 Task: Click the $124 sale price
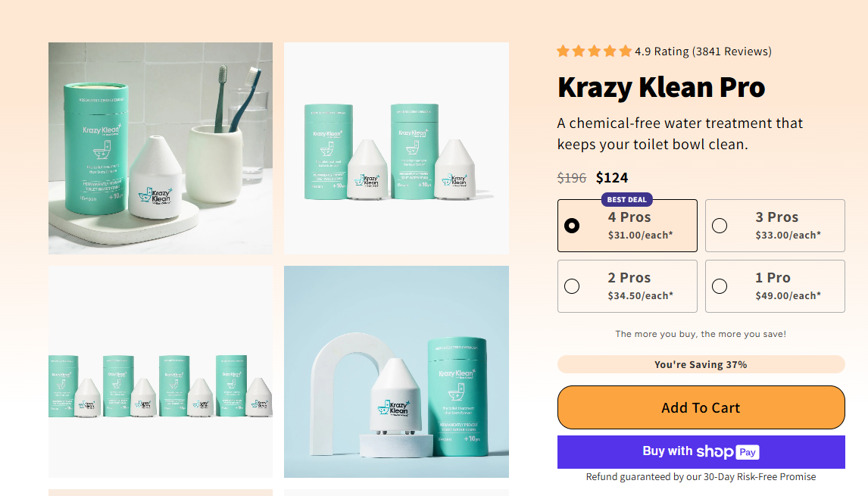point(612,178)
